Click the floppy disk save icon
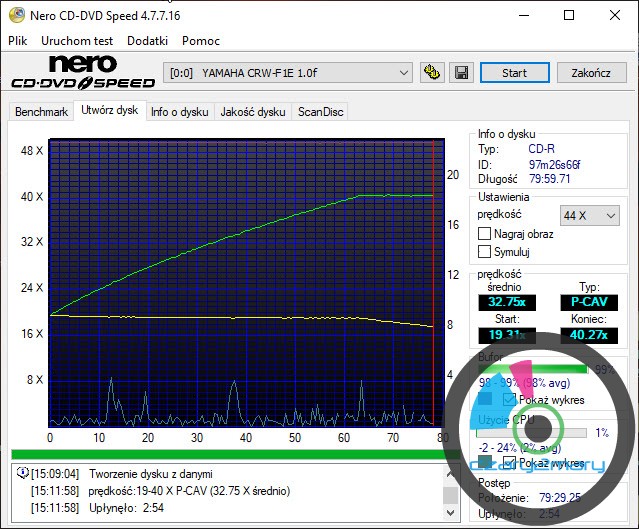Screen dimensions: 639x529 [460, 73]
